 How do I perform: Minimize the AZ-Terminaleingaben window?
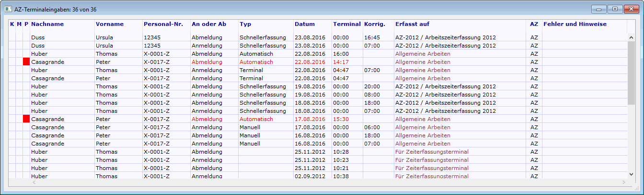tap(599, 9)
